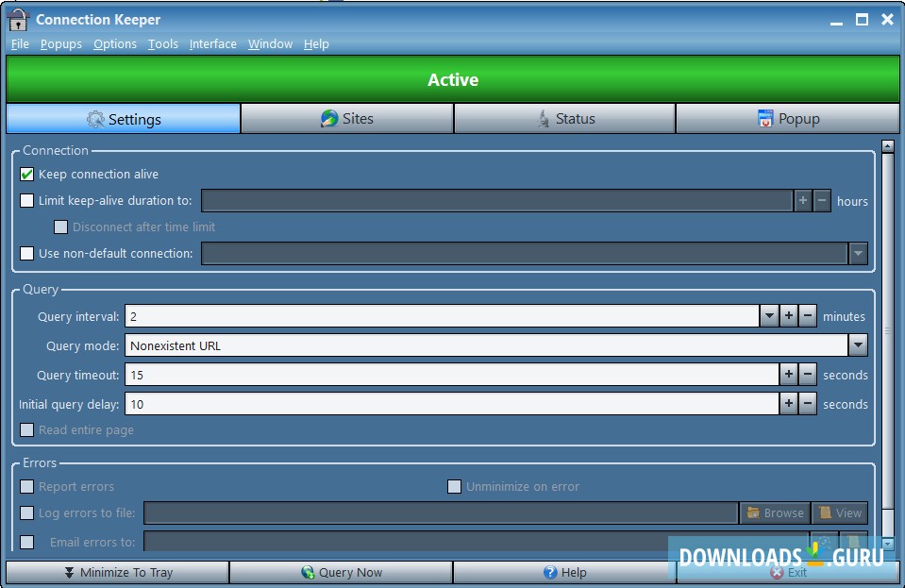
Task: Expand the non-default connection dropdown arrow
Action: [858, 253]
